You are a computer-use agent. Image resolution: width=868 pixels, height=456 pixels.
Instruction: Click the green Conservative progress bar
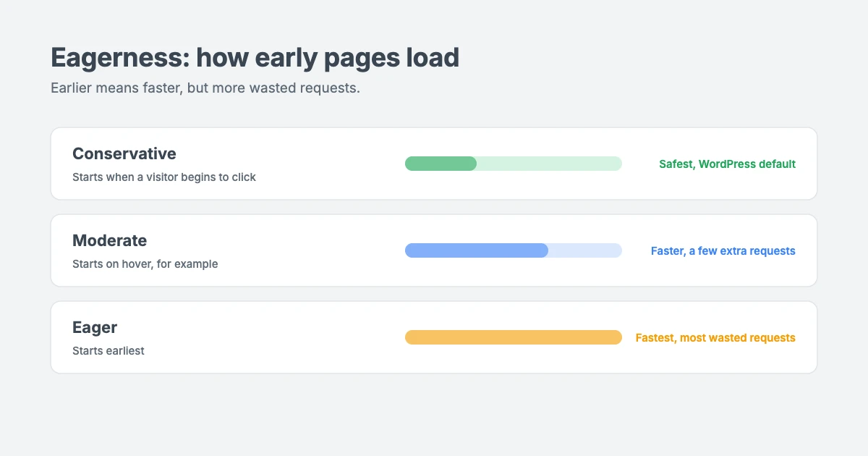point(514,164)
